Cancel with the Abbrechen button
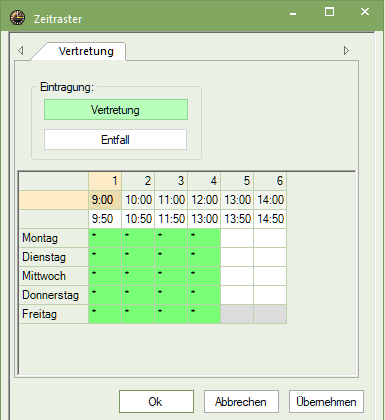 241,402
